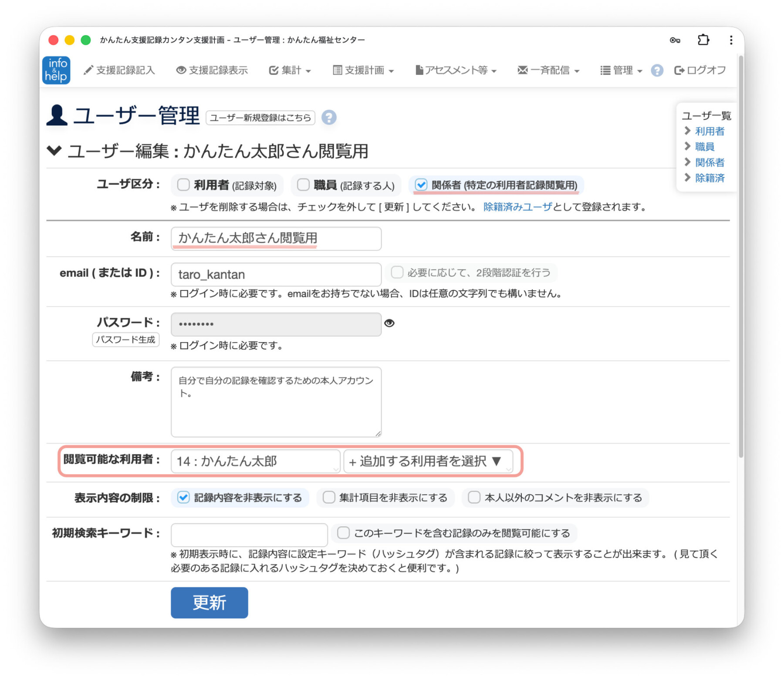Click ユーザー新規登録はこちら button

tap(260, 118)
